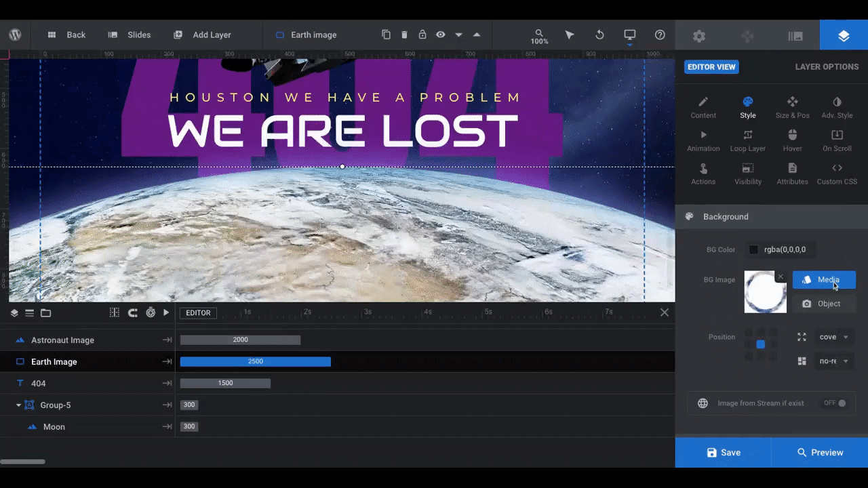This screenshot has height=488, width=868.
Task: Select the center position in the grid
Action: (761, 344)
